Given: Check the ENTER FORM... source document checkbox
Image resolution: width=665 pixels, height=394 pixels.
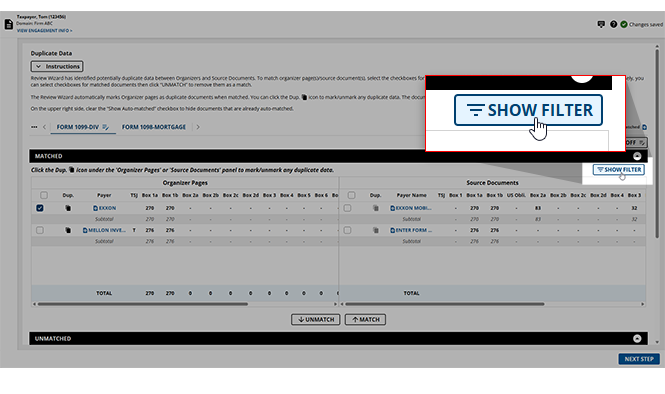Looking at the screenshot, I should tap(347, 230).
